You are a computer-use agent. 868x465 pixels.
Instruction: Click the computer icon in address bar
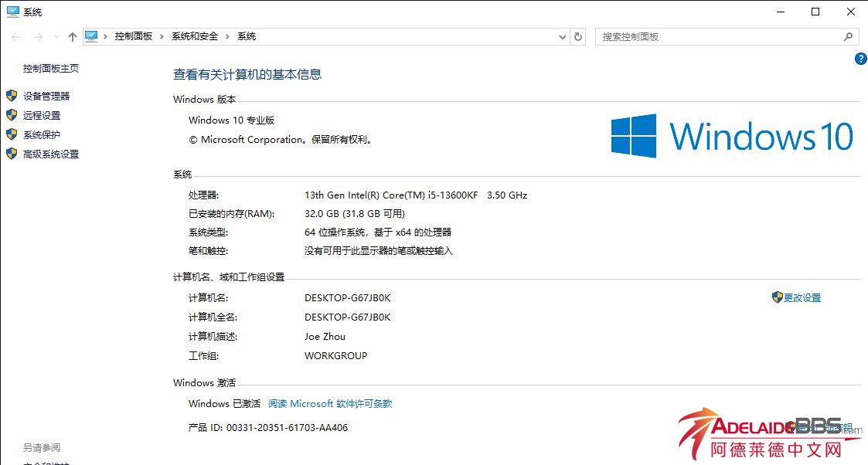(x=92, y=36)
